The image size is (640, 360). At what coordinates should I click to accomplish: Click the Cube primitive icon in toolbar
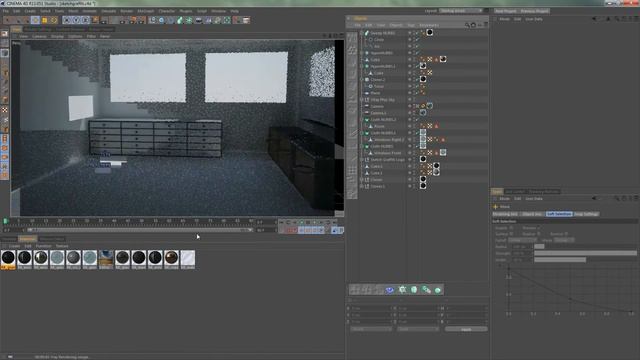(152, 20)
